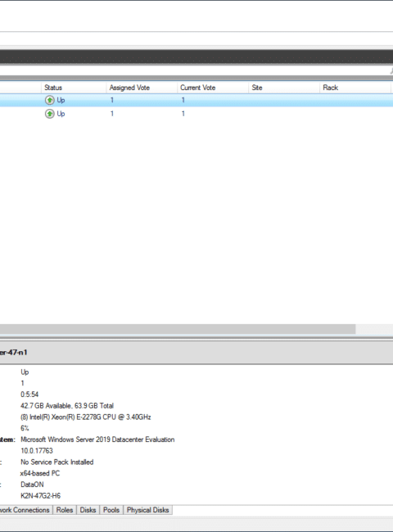Open the Disks tab
The height and width of the screenshot is (532, 393).
(x=88, y=510)
